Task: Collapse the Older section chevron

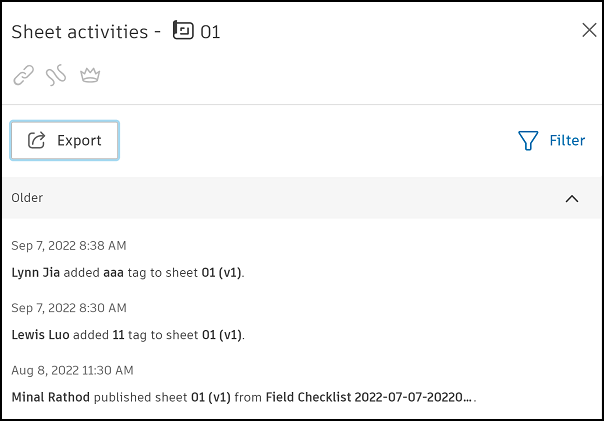Action: [572, 198]
